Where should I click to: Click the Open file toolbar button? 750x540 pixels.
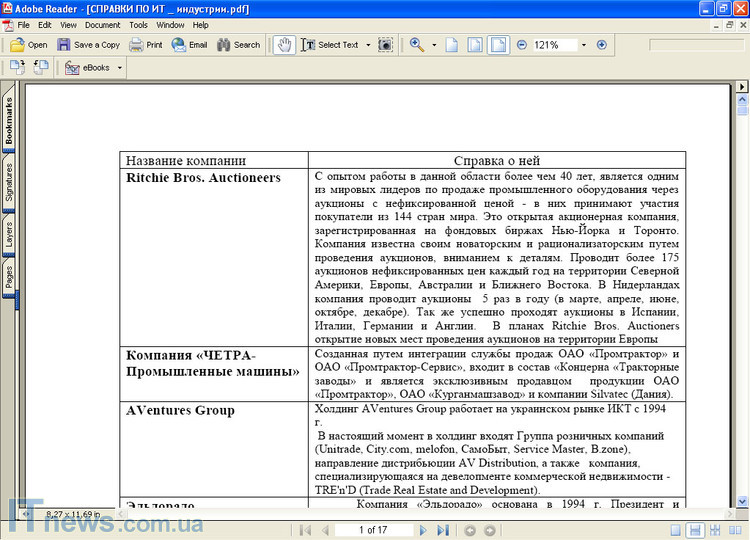click(29, 45)
